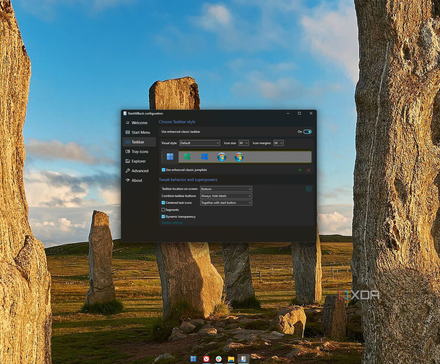This screenshot has height=364, width=440.
Task: Expand the Together with start button dropdown
Action: click(x=226, y=203)
